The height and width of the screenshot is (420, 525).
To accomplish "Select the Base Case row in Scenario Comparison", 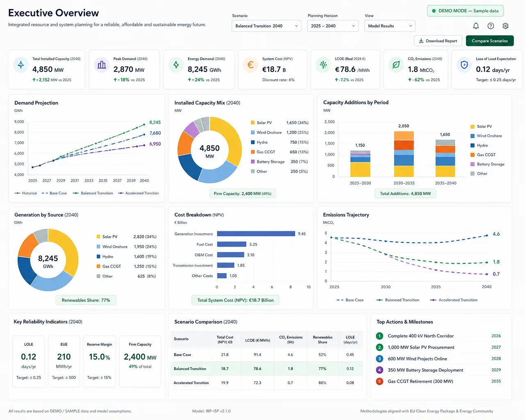I will tap(267, 355).
